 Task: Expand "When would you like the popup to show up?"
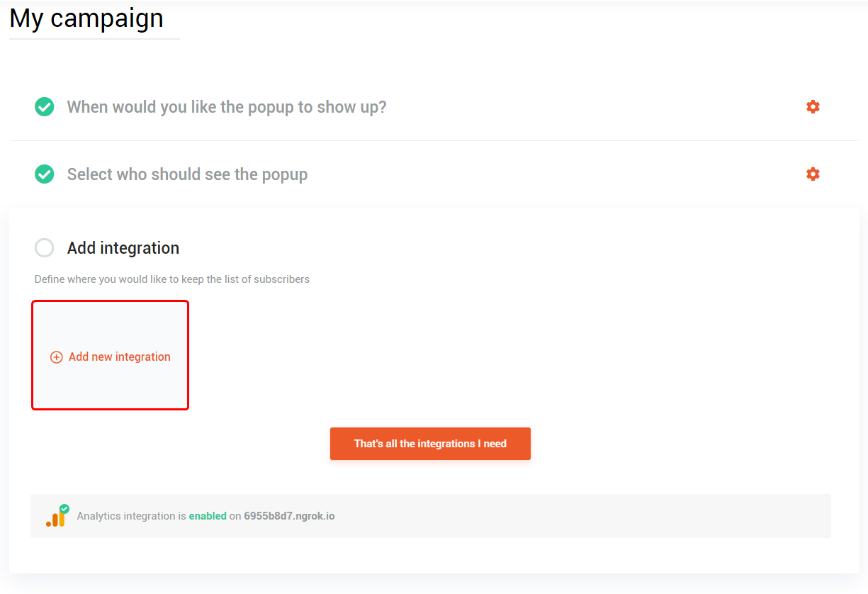point(227,107)
